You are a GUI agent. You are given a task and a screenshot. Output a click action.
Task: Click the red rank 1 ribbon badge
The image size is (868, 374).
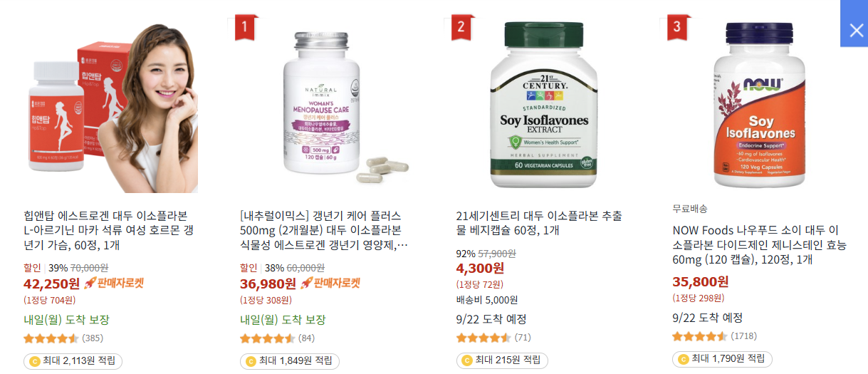pos(243,28)
